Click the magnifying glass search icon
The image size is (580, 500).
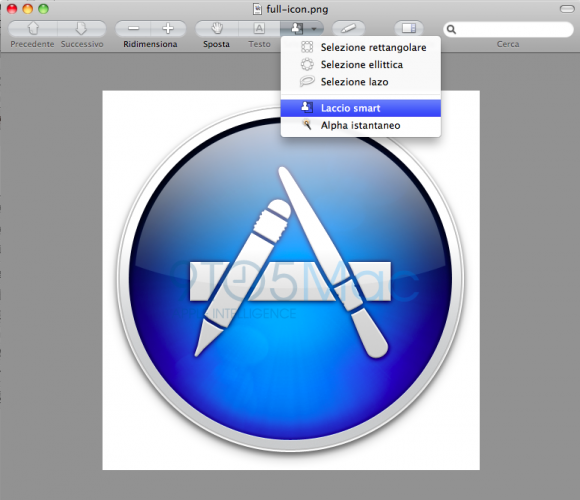(451, 29)
